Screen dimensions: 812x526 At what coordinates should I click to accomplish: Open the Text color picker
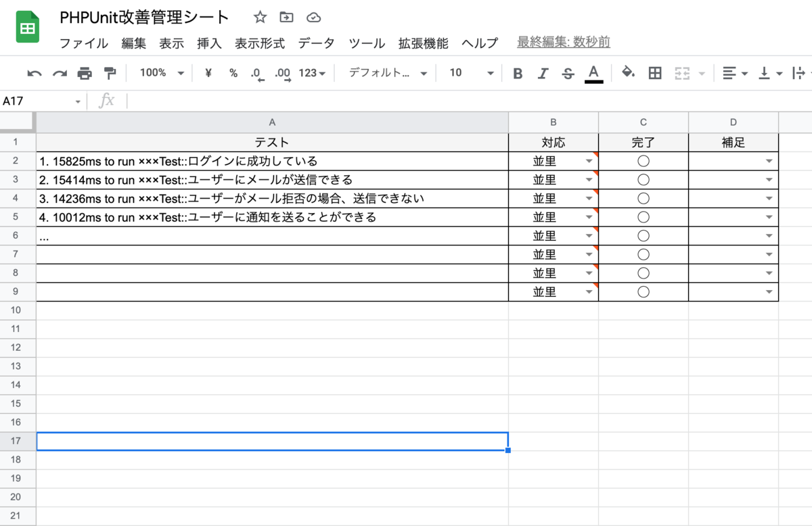click(593, 72)
